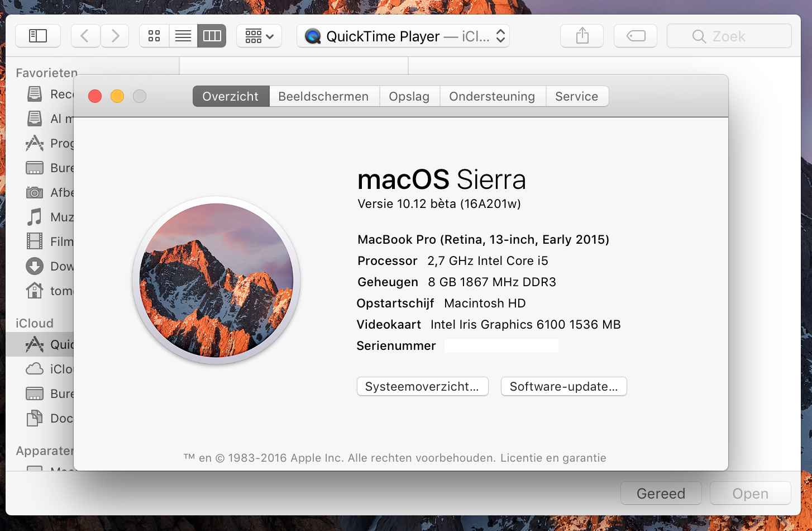Click the Share toolbar icon
The image size is (812, 531).
(x=582, y=36)
